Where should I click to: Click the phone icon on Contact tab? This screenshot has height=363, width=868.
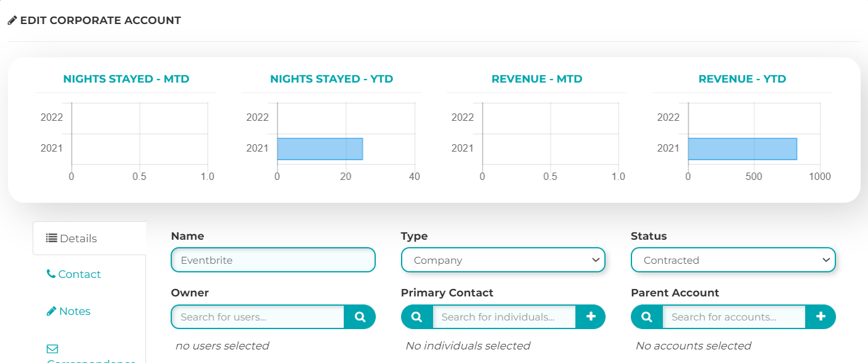pyautogui.click(x=51, y=274)
